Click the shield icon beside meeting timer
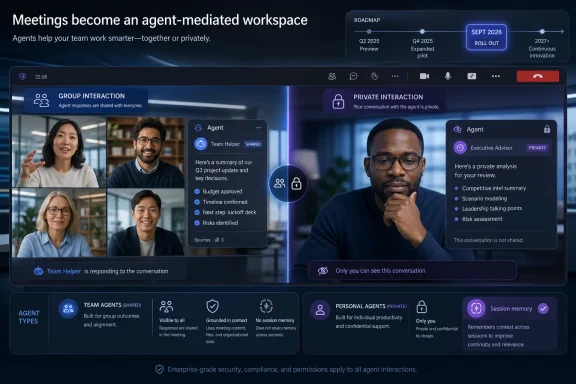 [x=22, y=76]
